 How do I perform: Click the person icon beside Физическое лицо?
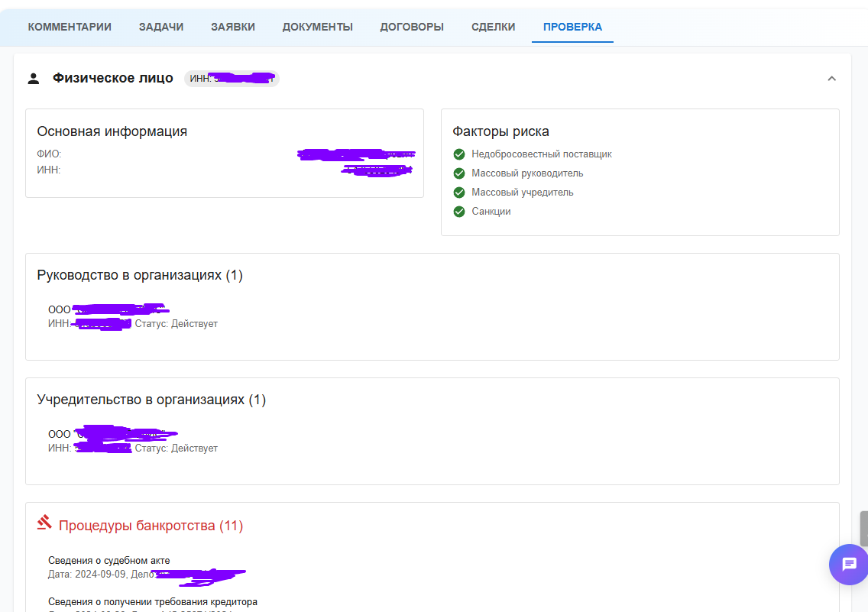33,78
